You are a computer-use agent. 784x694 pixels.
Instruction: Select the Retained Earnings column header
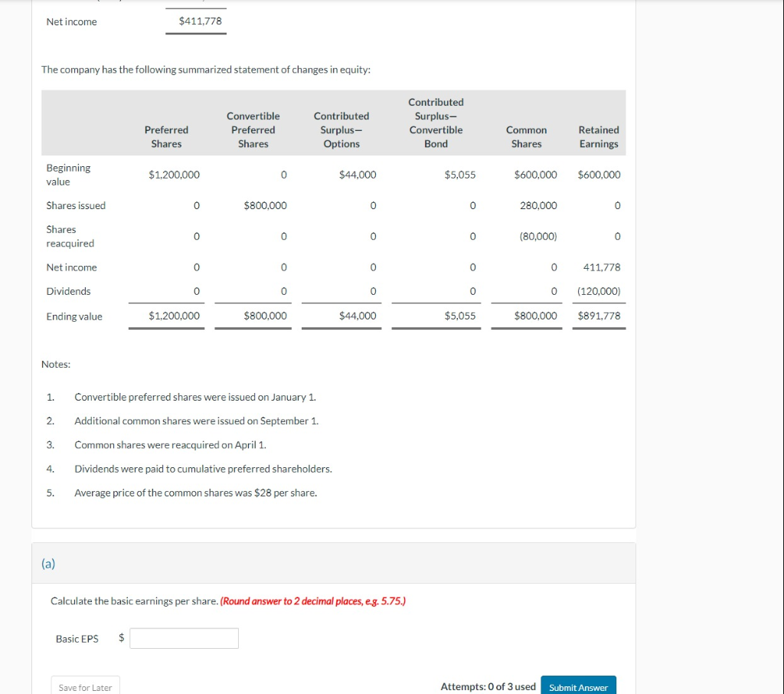coord(599,137)
